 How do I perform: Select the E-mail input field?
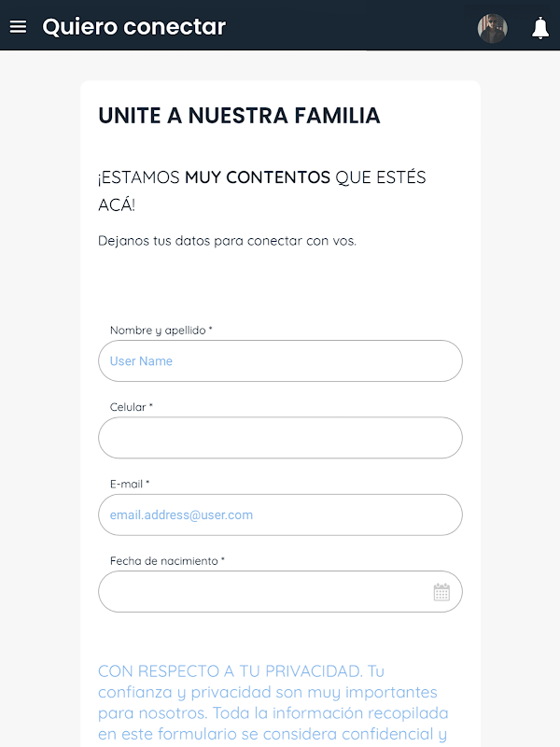tap(280, 514)
